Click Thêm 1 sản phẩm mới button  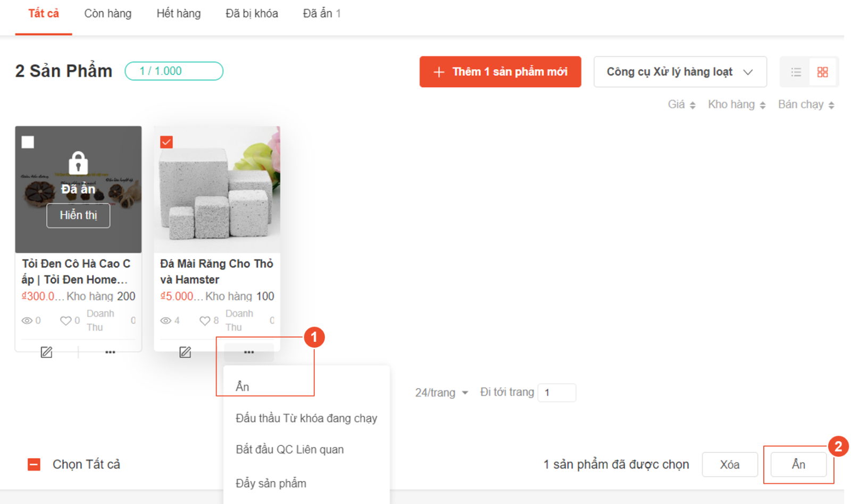click(x=500, y=72)
